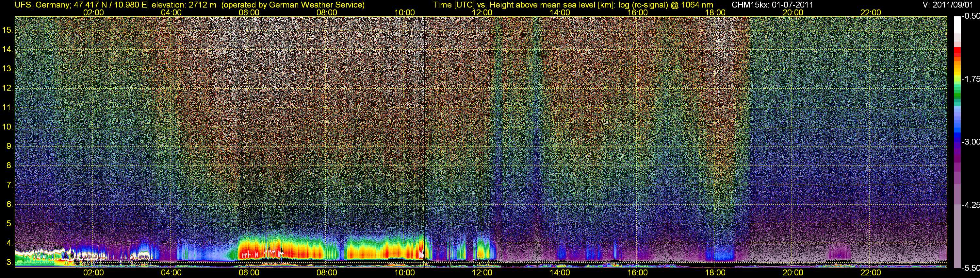
Task: Click the '02:00' label on the bottom time axis
Action: 93,273
